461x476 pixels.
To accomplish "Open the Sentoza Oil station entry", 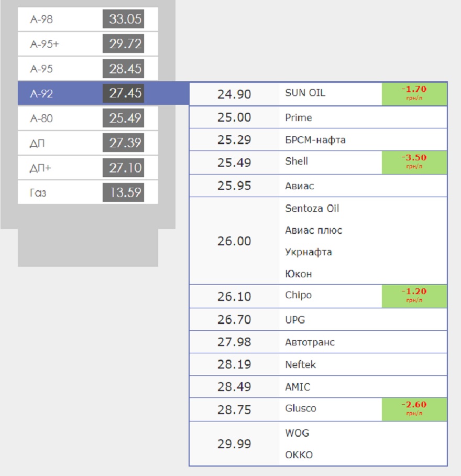I will pyautogui.click(x=312, y=208).
